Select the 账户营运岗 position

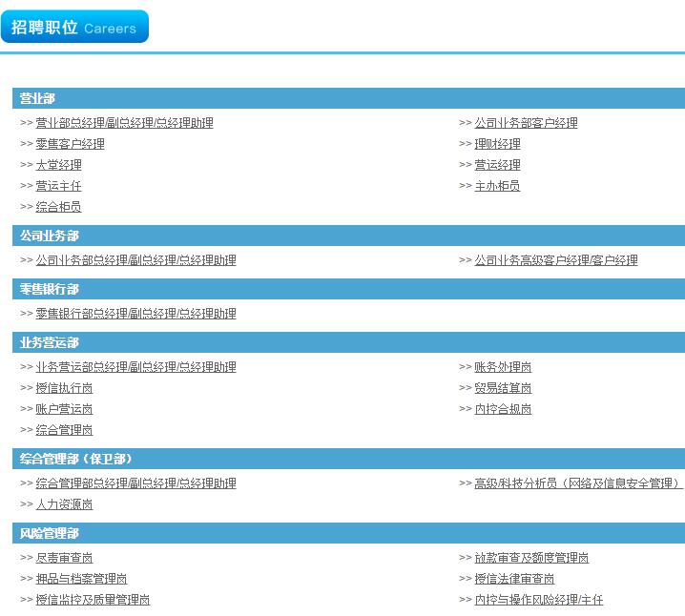[x=64, y=409]
